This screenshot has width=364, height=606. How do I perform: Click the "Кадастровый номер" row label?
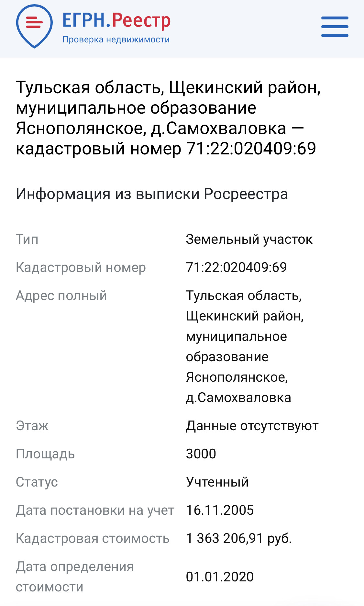[81, 267]
